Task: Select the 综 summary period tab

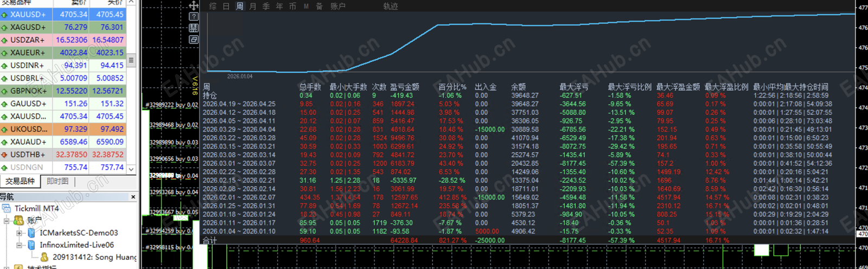Action: pyautogui.click(x=213, y=6)
